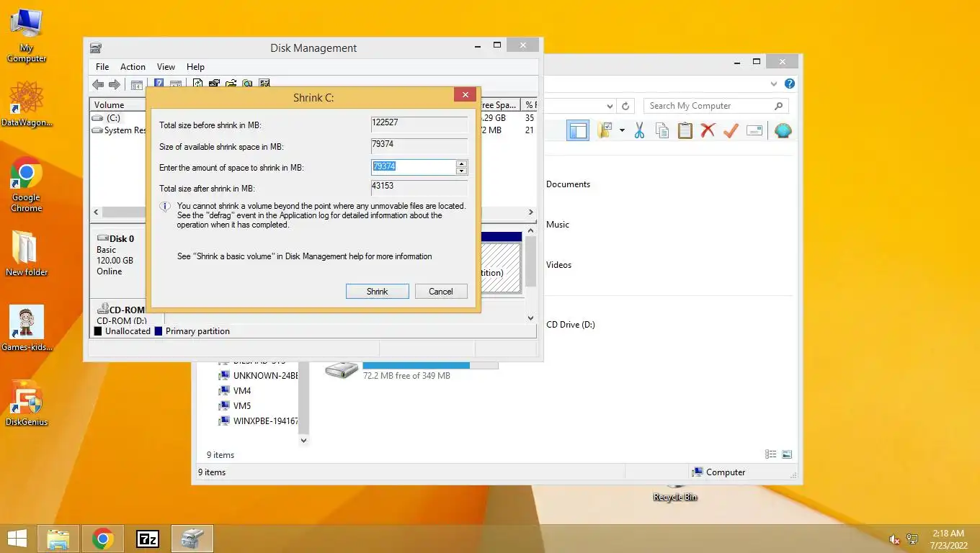Click the navigation pane scroll down arrow

[x=303, y=440]
